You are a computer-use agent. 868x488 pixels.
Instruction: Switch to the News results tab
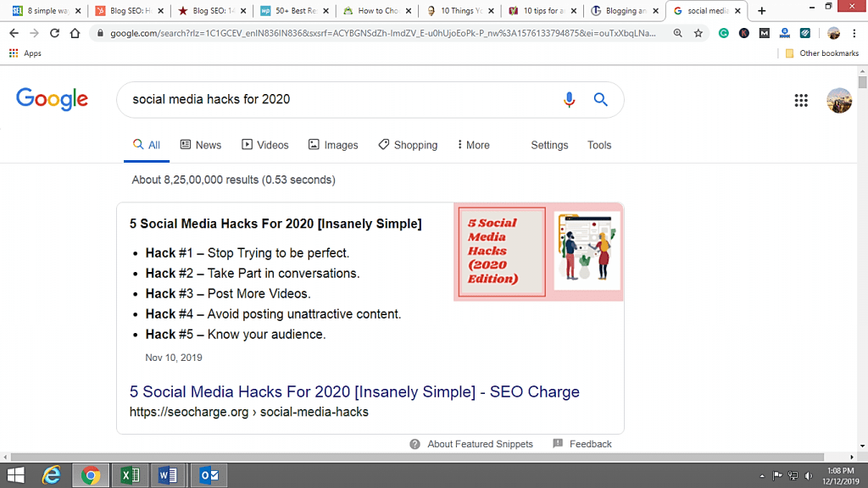click(200, 145)
